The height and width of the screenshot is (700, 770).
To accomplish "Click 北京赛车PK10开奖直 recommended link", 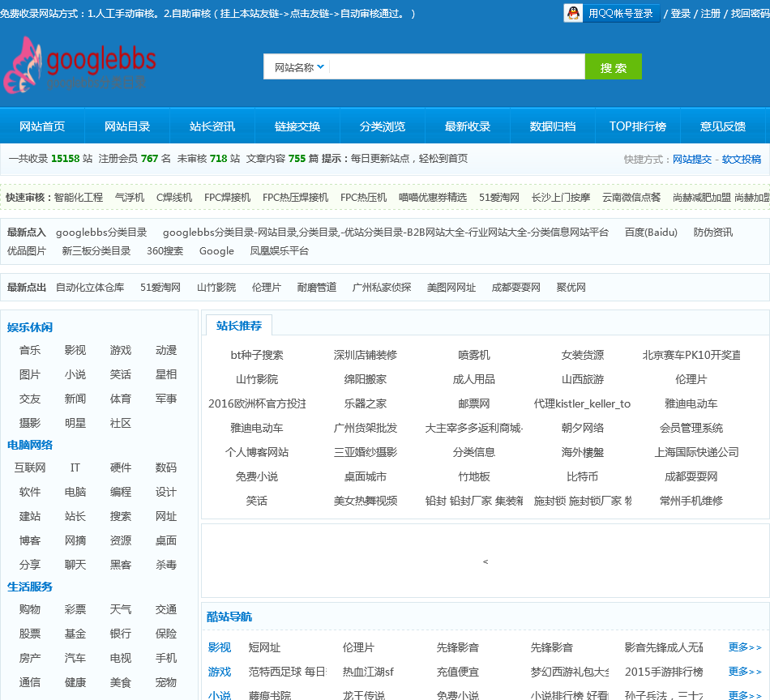I will [x=691, y=355].
